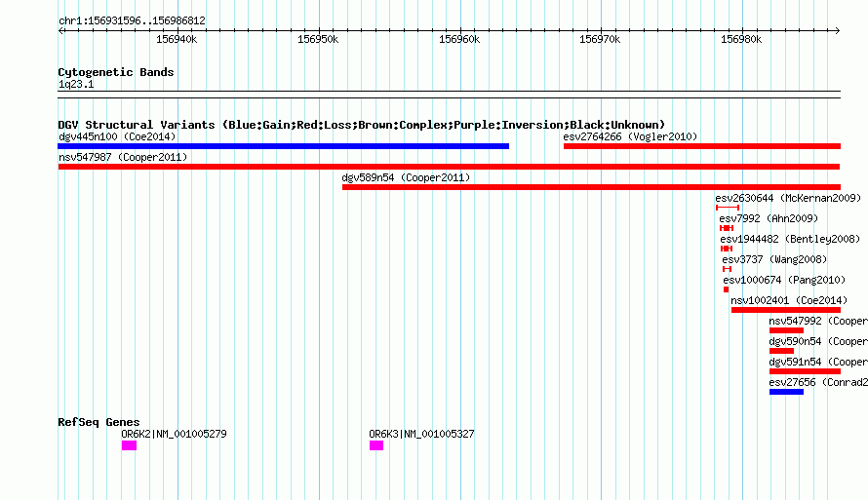Select the red nsv547992 variant bar
The image size is (868, 500).
click(786, 330)
